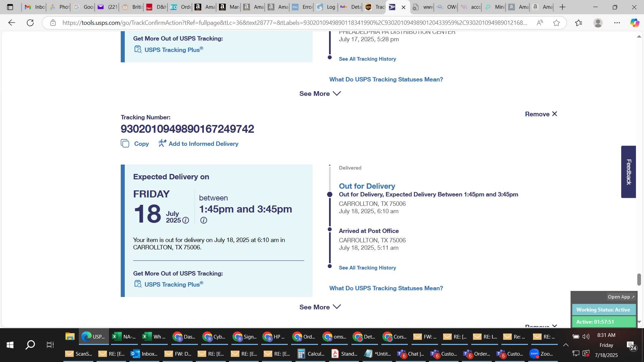Open browser Settings and more menu
The image size is (644, 362).
coord(617,23)
